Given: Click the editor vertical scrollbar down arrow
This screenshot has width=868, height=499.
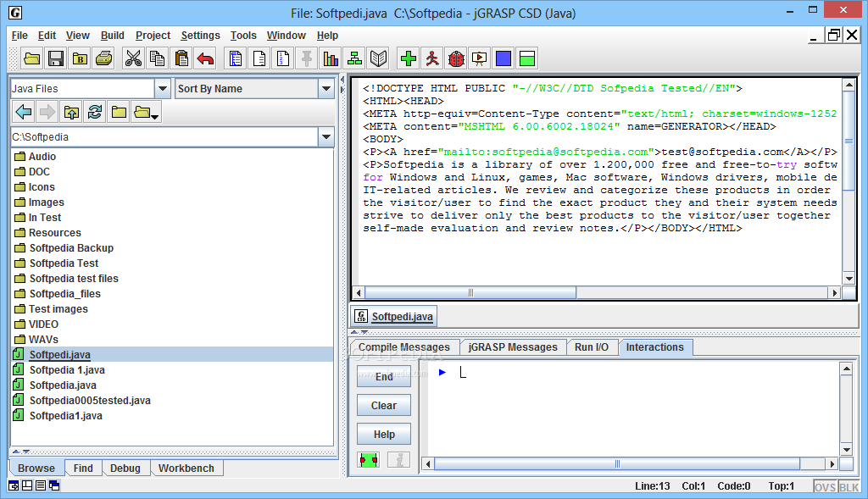Looking at the screenshot, I should 849,278.
